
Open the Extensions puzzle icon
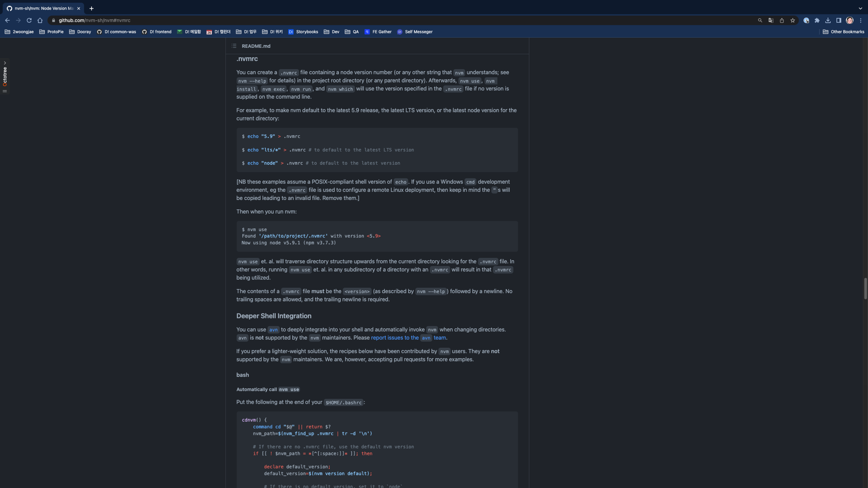817,20
